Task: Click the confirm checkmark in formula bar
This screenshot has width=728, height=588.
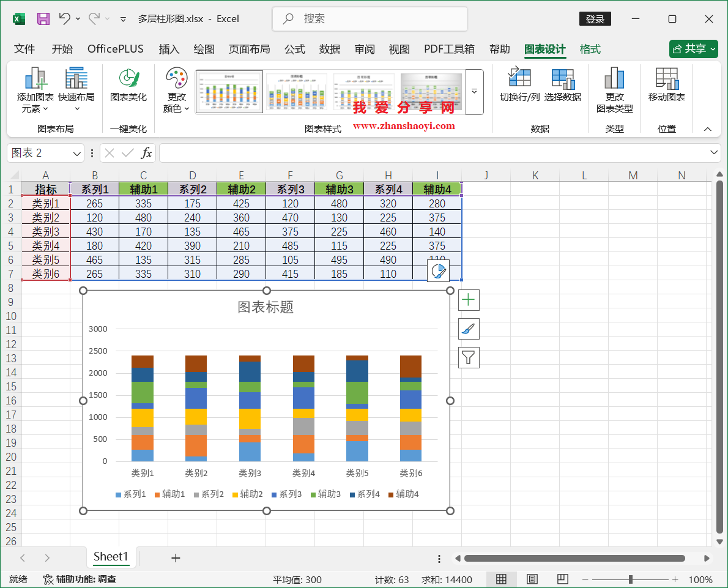Action: [128, 153]
